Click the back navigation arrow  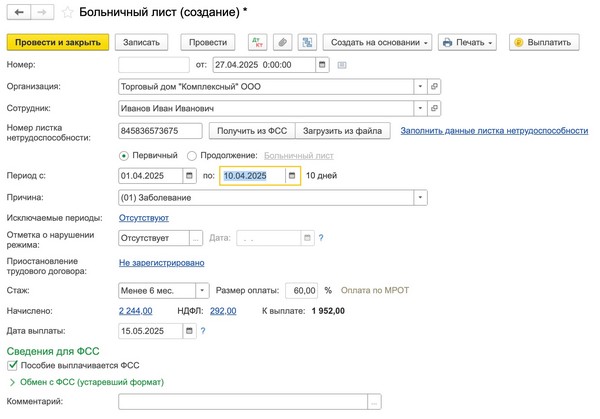[19, 12]
